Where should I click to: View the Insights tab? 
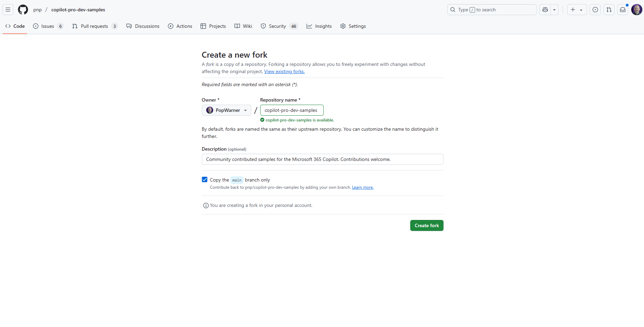click(x=319, y=26)
